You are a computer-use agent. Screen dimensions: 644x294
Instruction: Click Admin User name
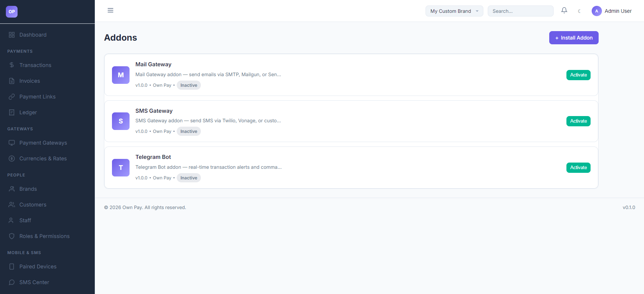[x=618, y=11]
